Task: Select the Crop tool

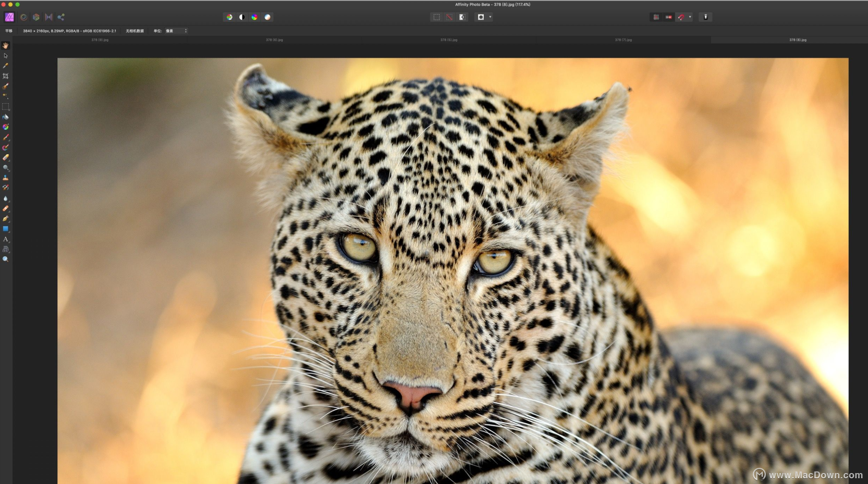Action: (6, 76)
